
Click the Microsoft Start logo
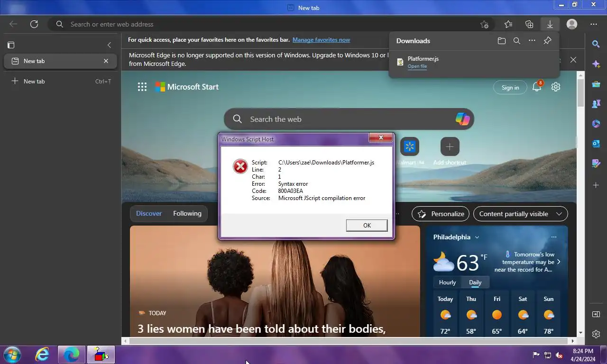[x=187, y=87]
